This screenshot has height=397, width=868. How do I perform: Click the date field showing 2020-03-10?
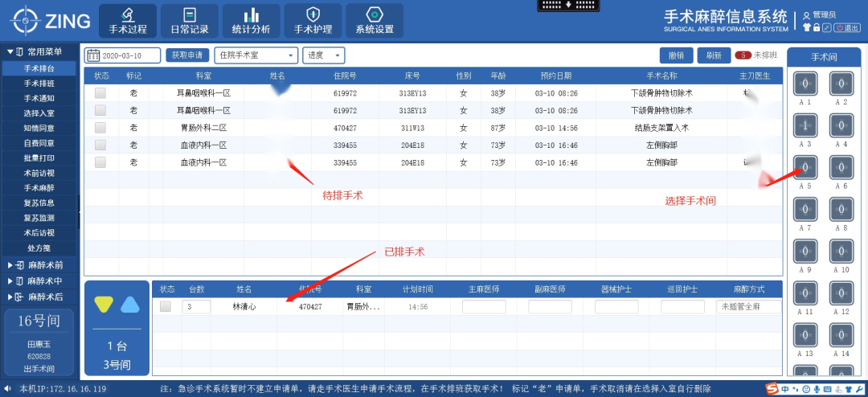point(122,55)
